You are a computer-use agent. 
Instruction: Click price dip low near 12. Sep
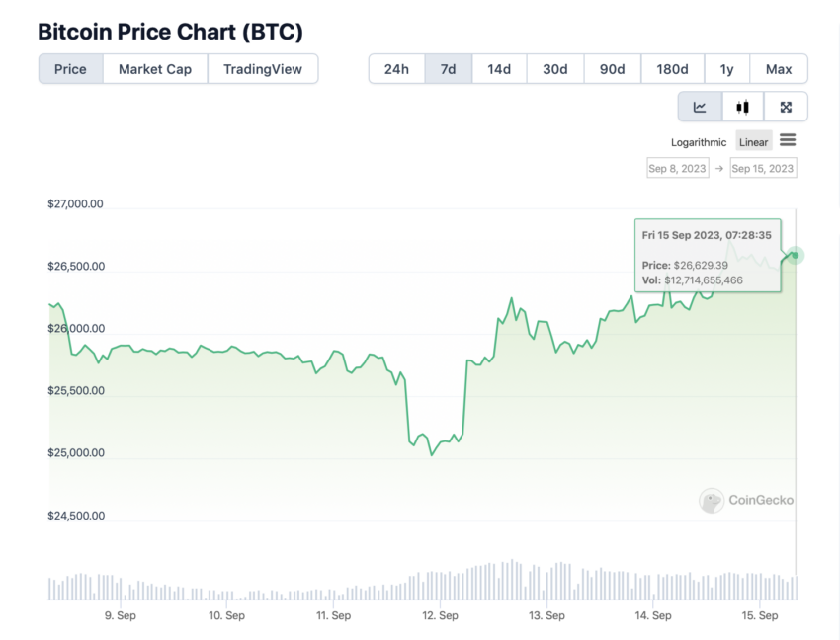click(432, 454)
